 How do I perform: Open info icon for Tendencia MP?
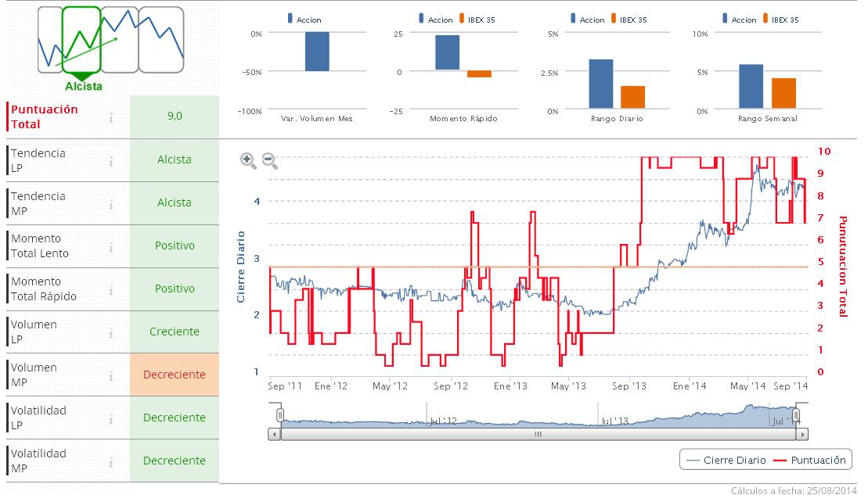pyautogui.click(x=111, y=204)
